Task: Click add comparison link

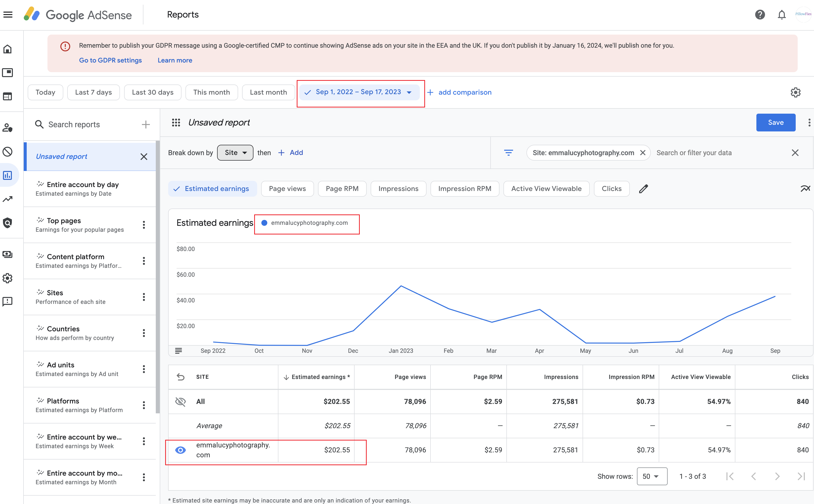Action: [x=460, y=92]
